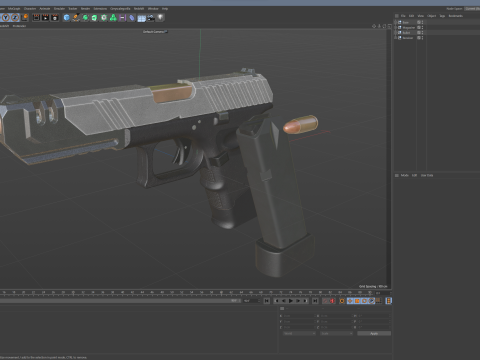Image resolution: width=480 pixels, height=360 pixels.
Task: Open the Extensions menu
Action: (x=100, y=8)
